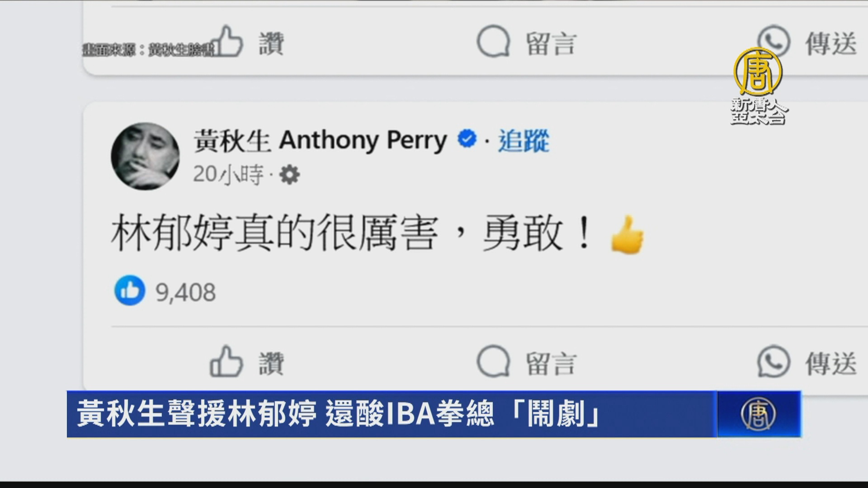Click the 留言 comment bubble icon on lower post
The height and width of the screenshot is (488, 868).
(493, 361)
